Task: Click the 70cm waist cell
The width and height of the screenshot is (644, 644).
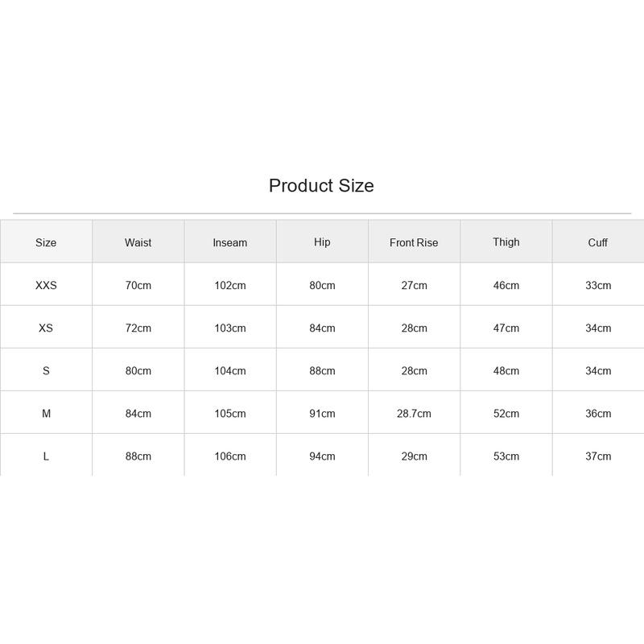Action: click(138, 285)
